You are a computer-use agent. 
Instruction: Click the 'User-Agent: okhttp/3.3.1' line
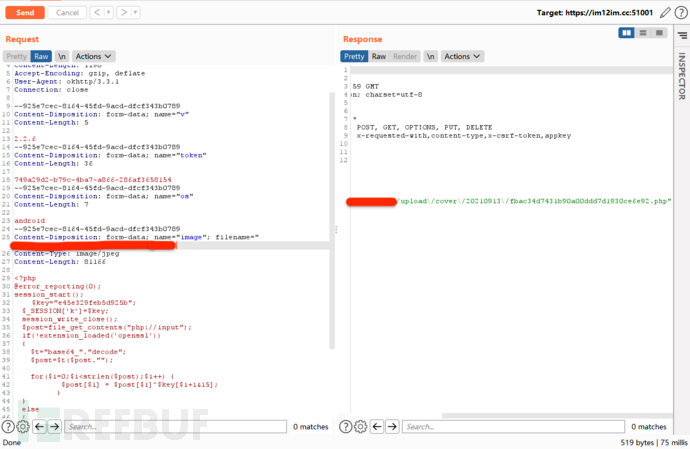[66, 81]
